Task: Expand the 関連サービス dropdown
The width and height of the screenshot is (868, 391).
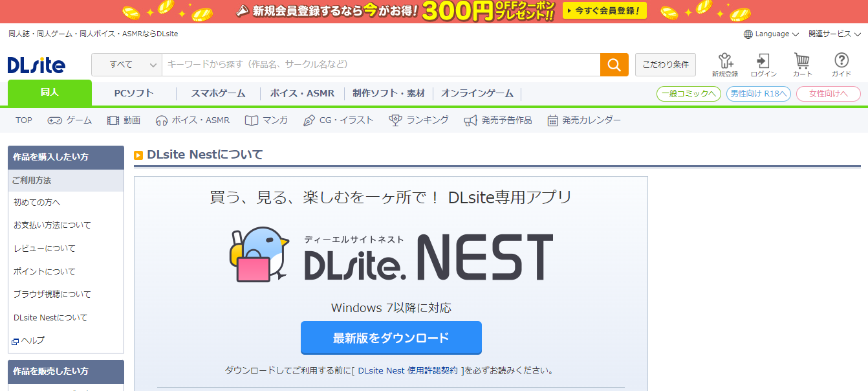Action: point(834,34)
